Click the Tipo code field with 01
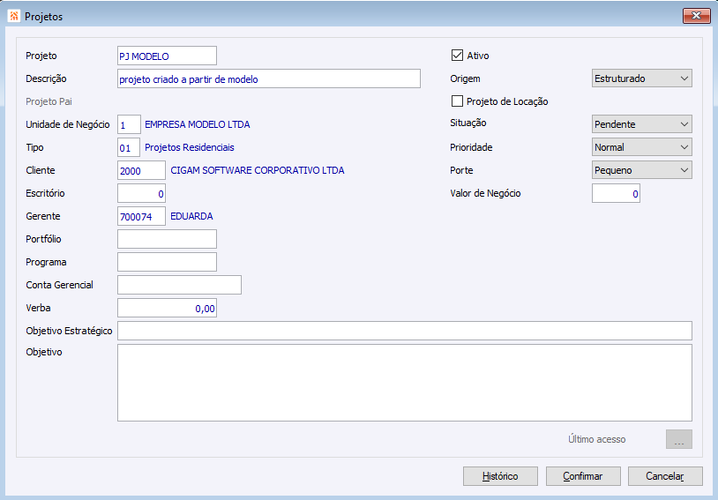This screenshot has width=718, height=500. pyautogui.click(x=129, y=147)
